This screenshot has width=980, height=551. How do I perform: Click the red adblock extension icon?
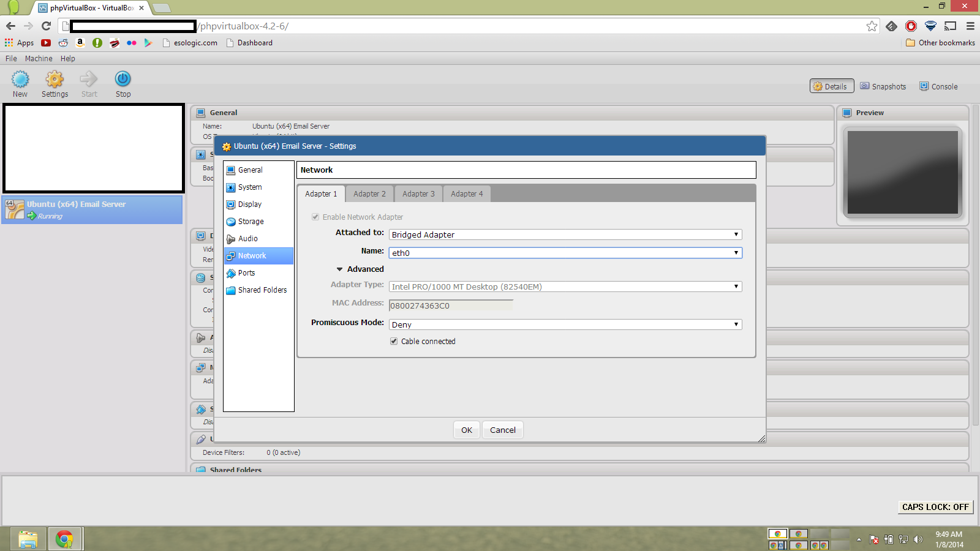(x=911, y=26)
